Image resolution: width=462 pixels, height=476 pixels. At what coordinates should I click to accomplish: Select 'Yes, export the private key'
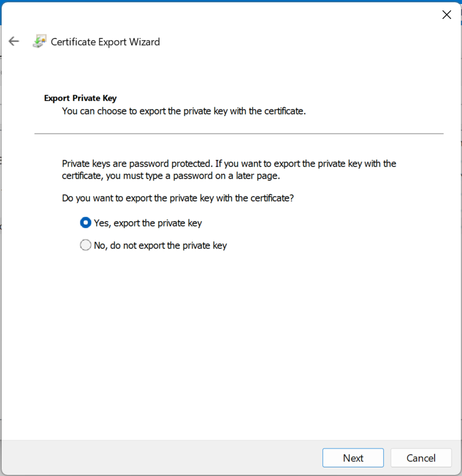pos(141,223)
